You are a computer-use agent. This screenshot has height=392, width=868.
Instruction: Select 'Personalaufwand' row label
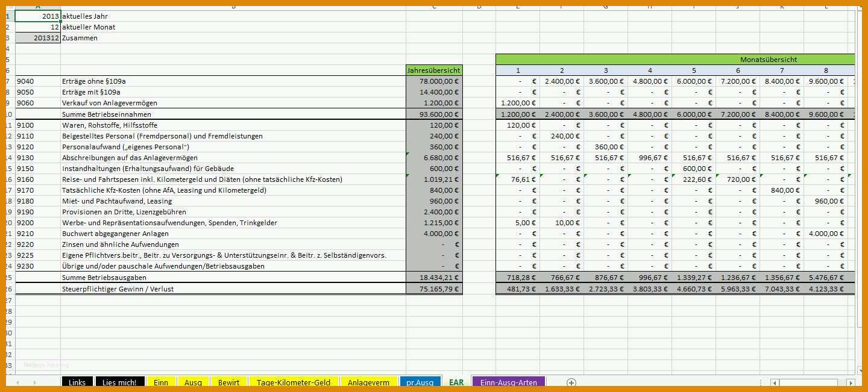coord(125,147)
